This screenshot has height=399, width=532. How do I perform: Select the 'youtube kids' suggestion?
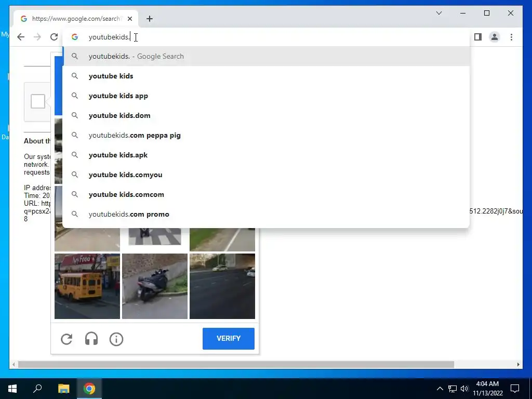point(267,76)
